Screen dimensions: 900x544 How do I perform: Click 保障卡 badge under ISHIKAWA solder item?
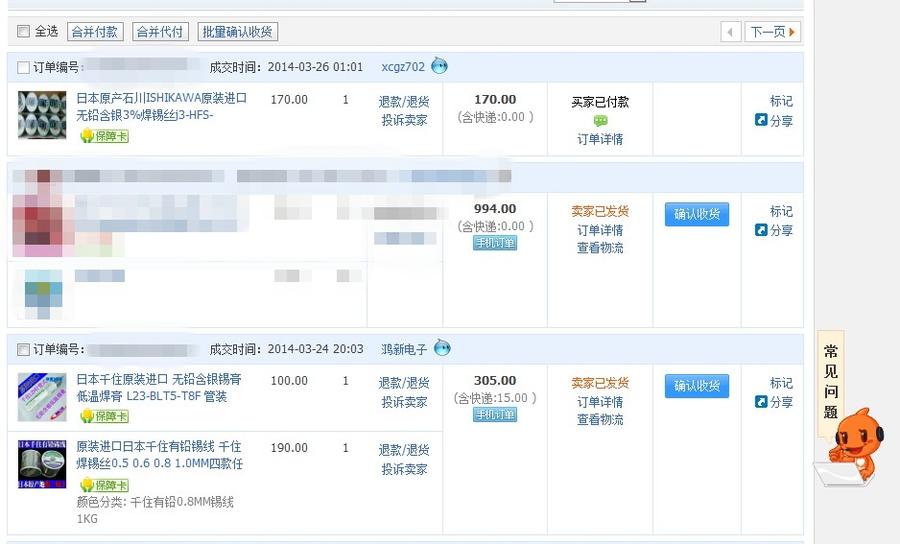105,136
